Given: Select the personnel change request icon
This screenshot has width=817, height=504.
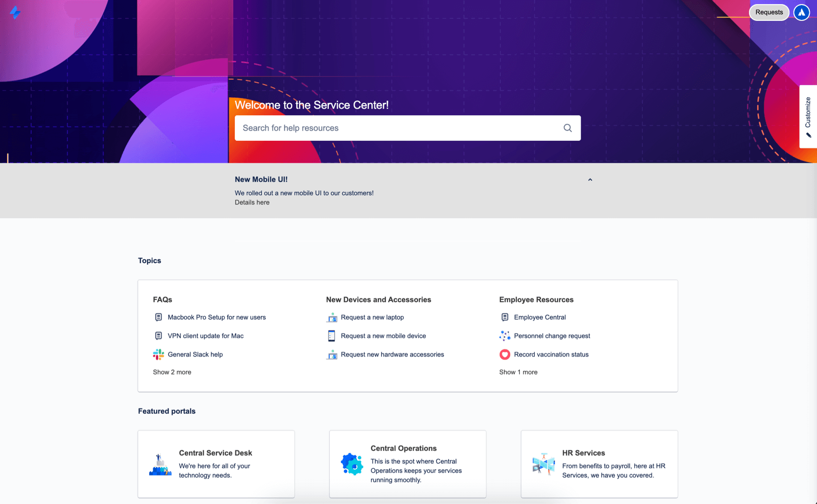Looking at the screenshot, I should (x=504, y=336).
